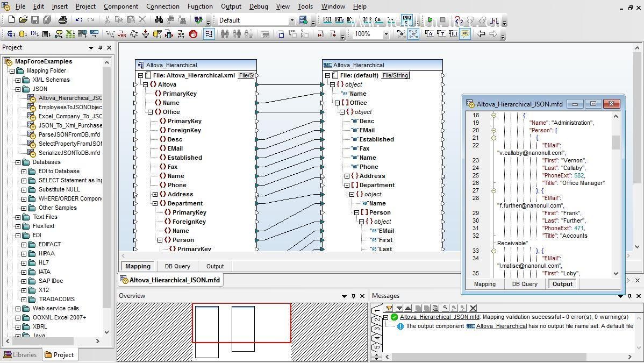Switch to the DB Query tab
The height and width of the screenshot is (363, 644).
point(177,266)
